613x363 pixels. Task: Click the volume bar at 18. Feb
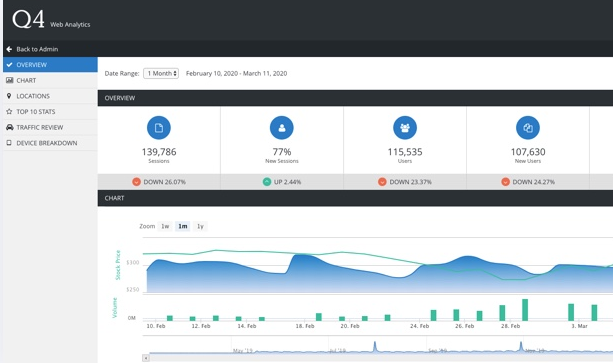[319, 317]
